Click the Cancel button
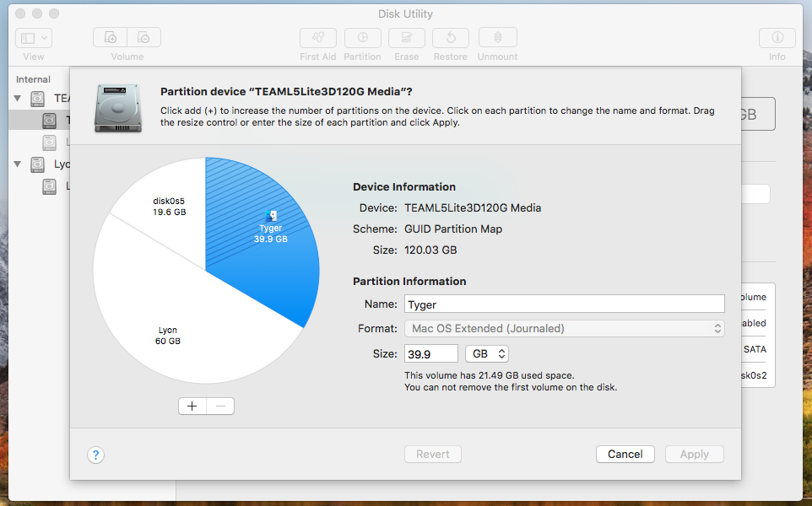 [625, 455]
